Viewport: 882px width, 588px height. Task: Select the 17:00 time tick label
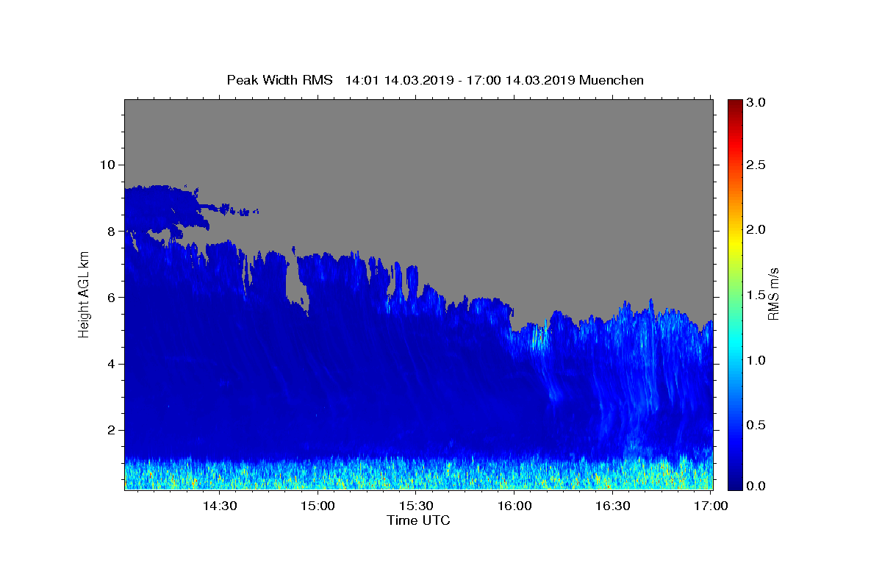click(711, 506)
